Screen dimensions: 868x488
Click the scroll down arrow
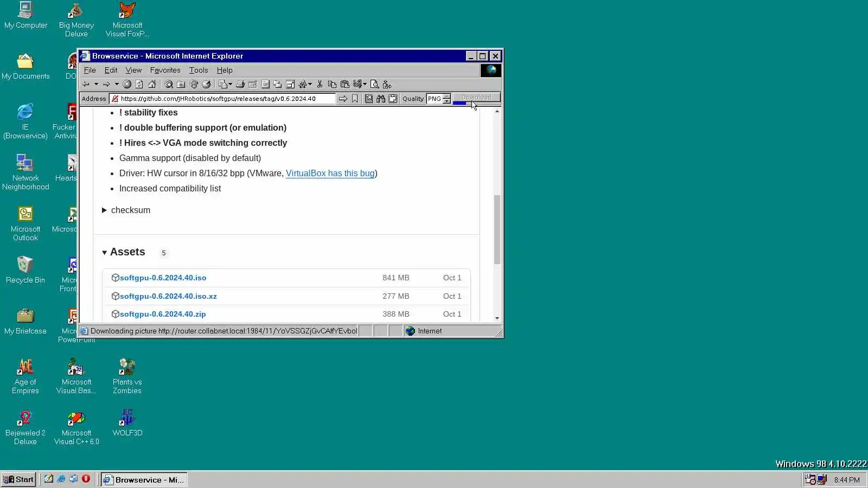click(x=497, y=318)
